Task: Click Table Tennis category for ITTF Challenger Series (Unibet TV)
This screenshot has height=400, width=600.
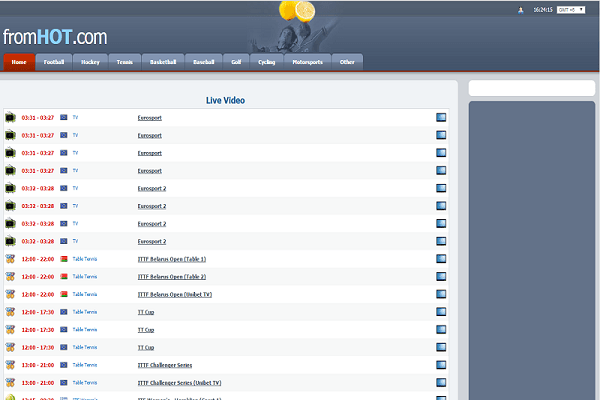Action: click(85, 383)
